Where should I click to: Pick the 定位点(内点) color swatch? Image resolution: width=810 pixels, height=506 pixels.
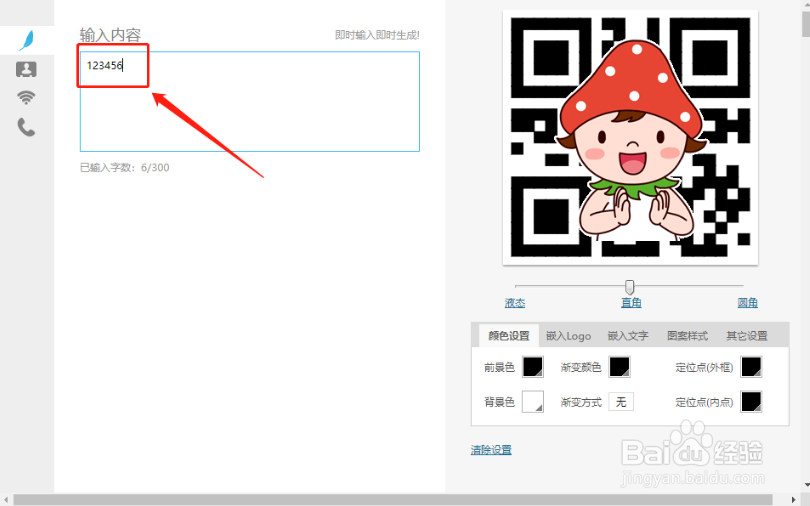tap(751, 402)
